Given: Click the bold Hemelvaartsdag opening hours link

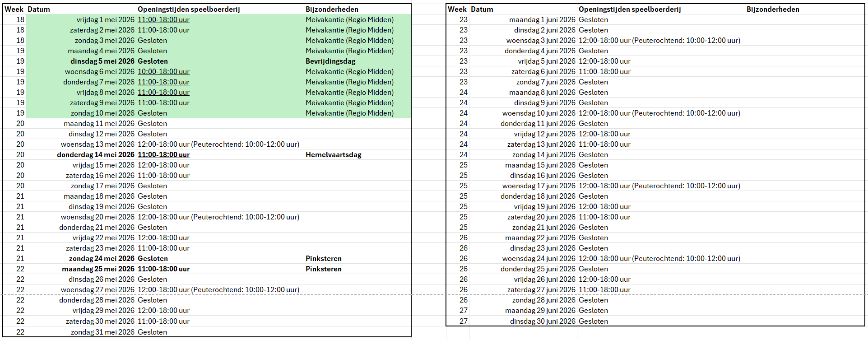Looking at the screenshot, I should (x=163, y=155).
